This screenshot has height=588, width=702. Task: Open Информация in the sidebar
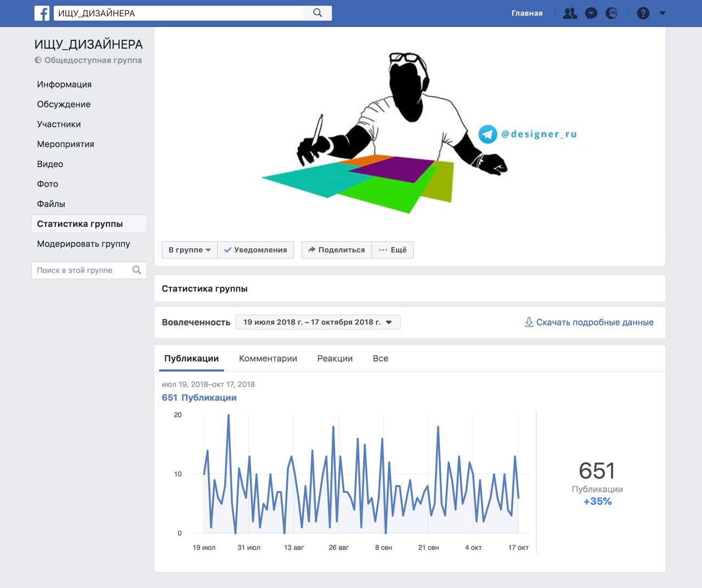(x=64, y=84)
